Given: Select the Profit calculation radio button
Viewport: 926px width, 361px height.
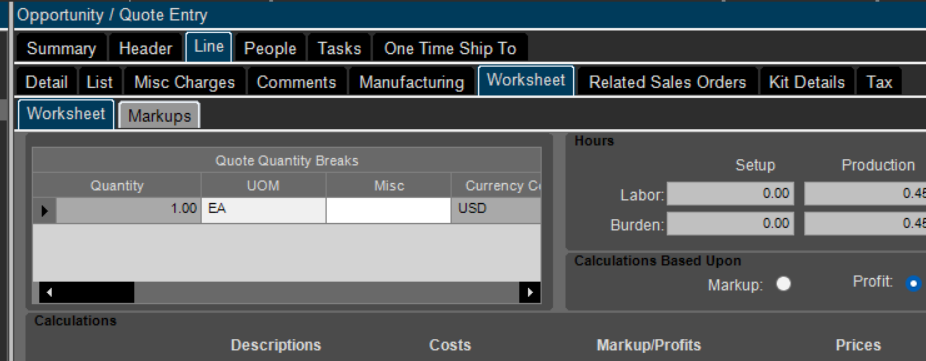Looking at the screenshot, I should [x=914, y=284].
